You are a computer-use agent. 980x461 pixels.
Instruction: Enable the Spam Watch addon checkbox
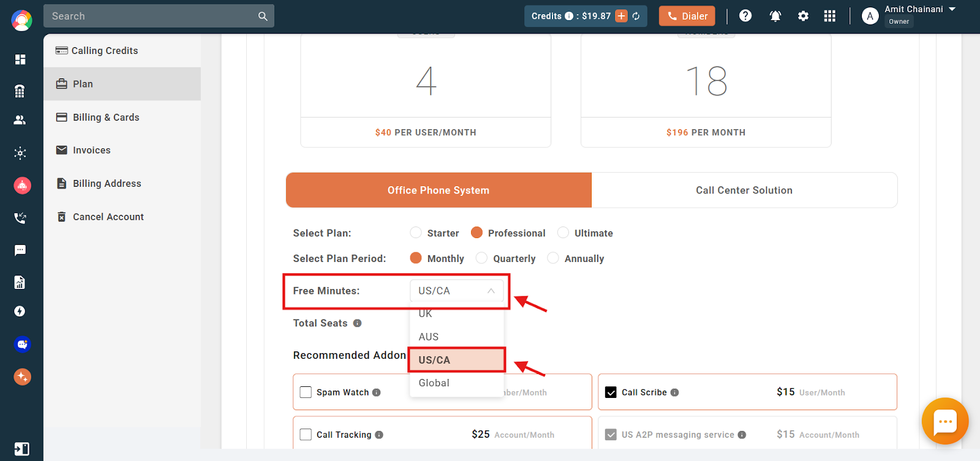point(306,392)
